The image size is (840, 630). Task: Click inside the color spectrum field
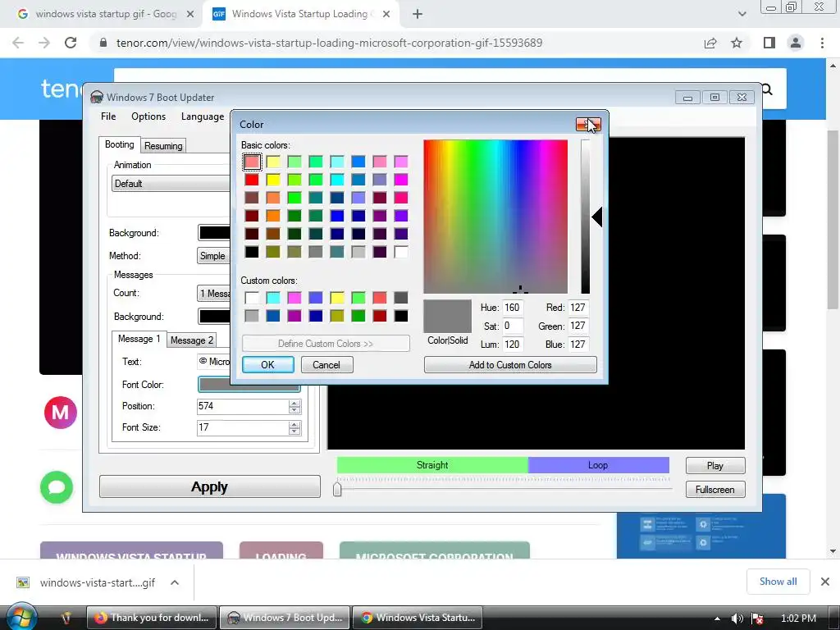click(x=495, y=217)
